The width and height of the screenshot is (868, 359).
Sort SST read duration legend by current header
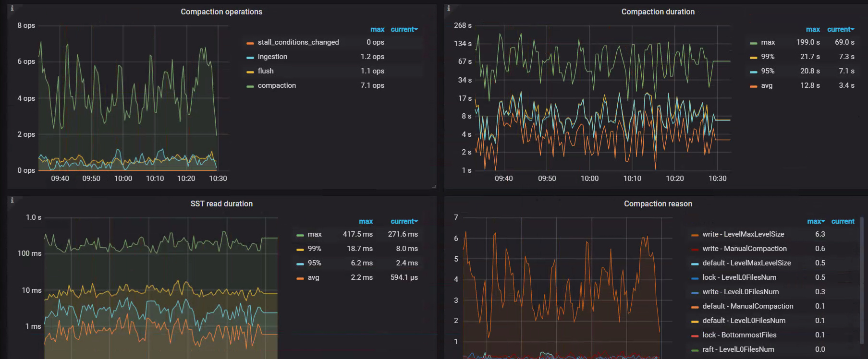click(403, 221)
